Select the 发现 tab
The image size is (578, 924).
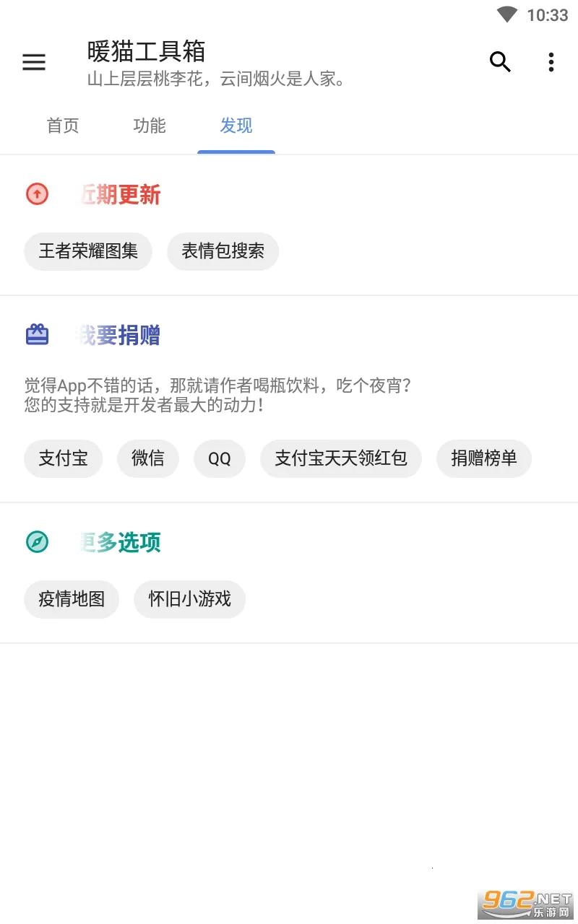pyautogui.click(x=236, y=126)
